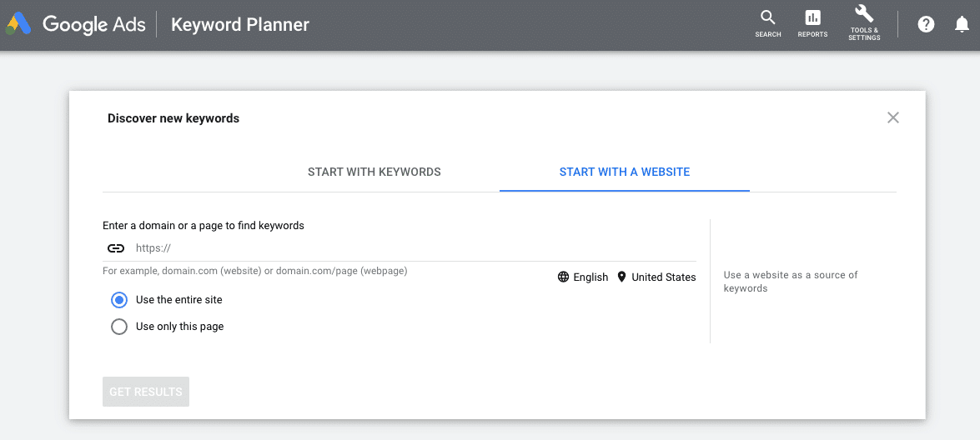Image resolution: width=980 pixels, height=440 pixels.
Task: Click the Get Results button
Action: [x=146, y=392]
